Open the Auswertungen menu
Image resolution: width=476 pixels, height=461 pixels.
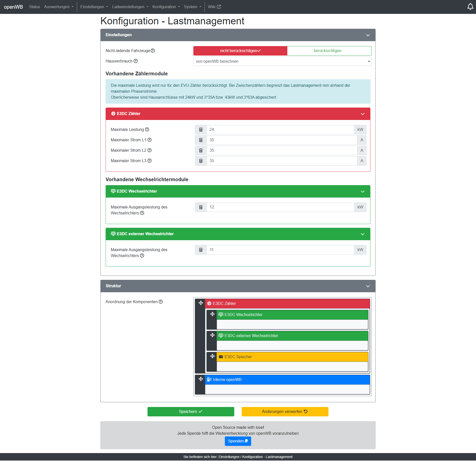(x=59, y=7)
